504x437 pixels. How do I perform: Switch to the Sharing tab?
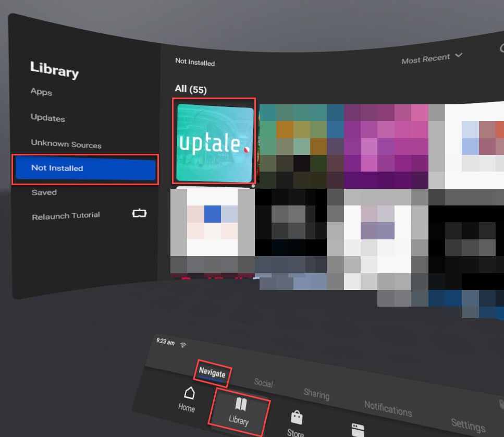click(x=316, y=394)
